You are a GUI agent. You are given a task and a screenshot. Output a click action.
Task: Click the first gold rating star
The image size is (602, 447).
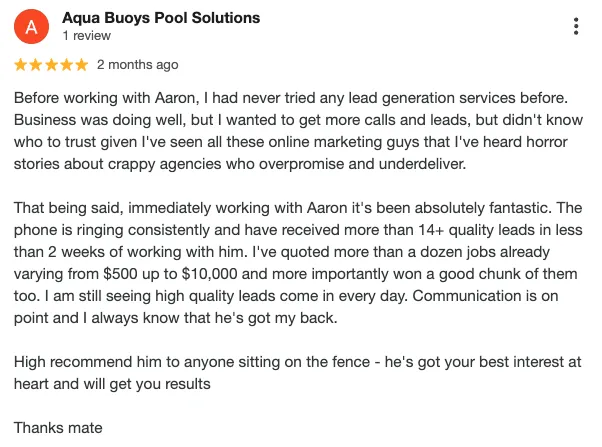tap(20, 65)
